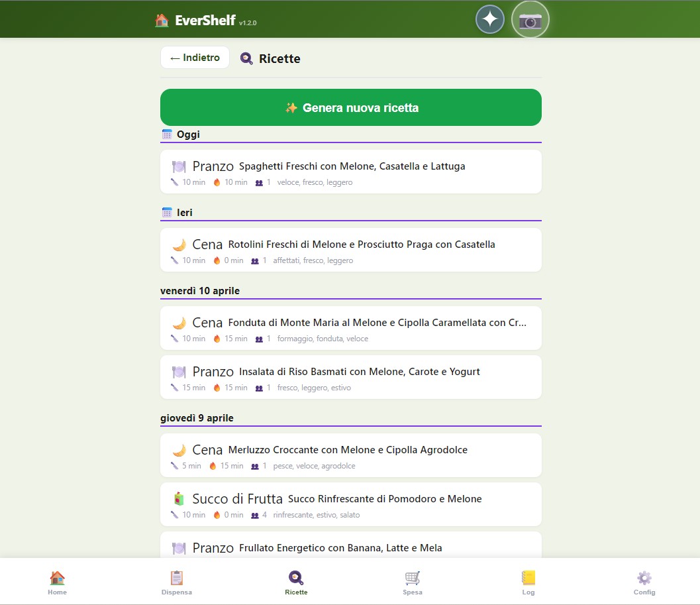
Task: Click the calendar icon next to Oggi
Action: (167, 134)
